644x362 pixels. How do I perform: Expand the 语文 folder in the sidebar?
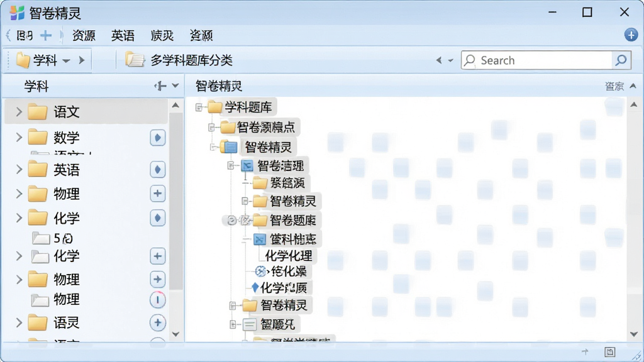pos(19,112)
